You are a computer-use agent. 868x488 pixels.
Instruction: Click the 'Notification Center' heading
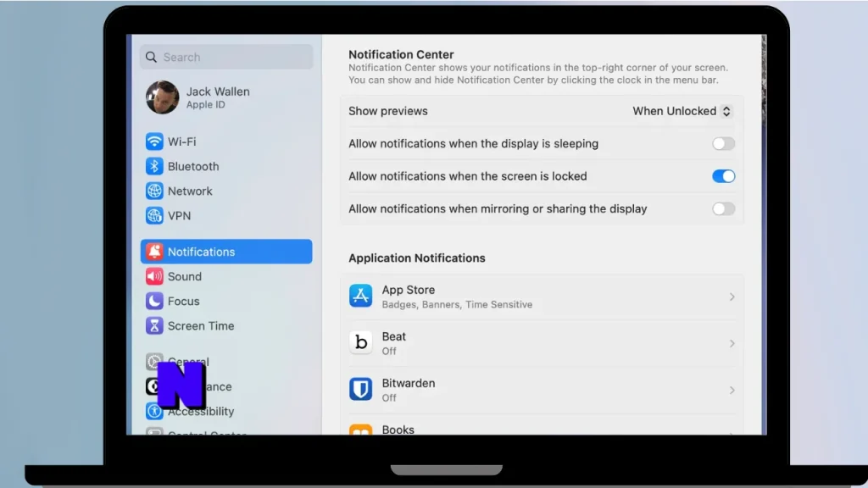pyautogui.click(x=401, y=55)
